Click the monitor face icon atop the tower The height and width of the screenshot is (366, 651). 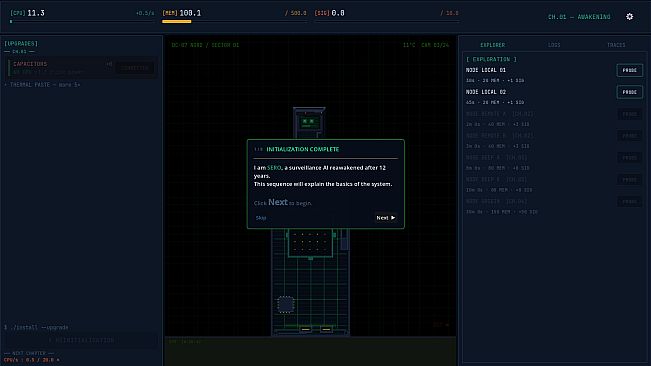coord(310,122)
